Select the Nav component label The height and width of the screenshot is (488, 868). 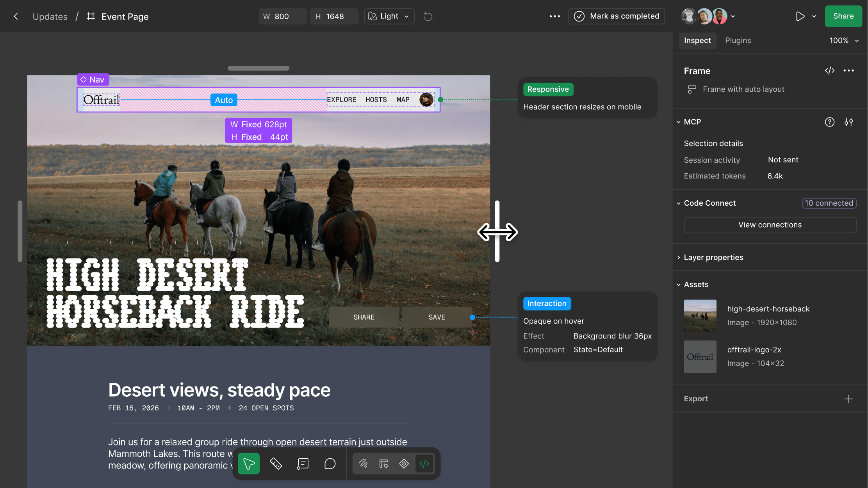[93, 80]
